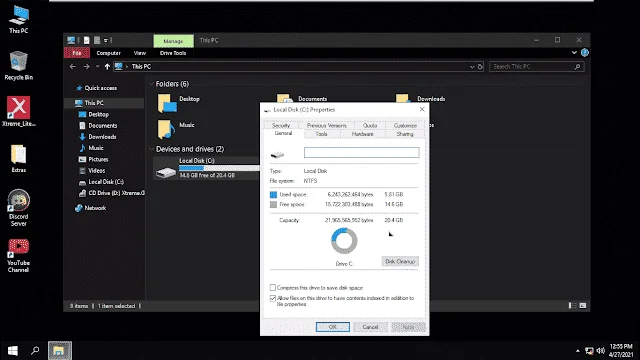Click the taskbar clock showing 12:55 PM
Viewport: 640px width, 360px height.
(x=622, y=351)
